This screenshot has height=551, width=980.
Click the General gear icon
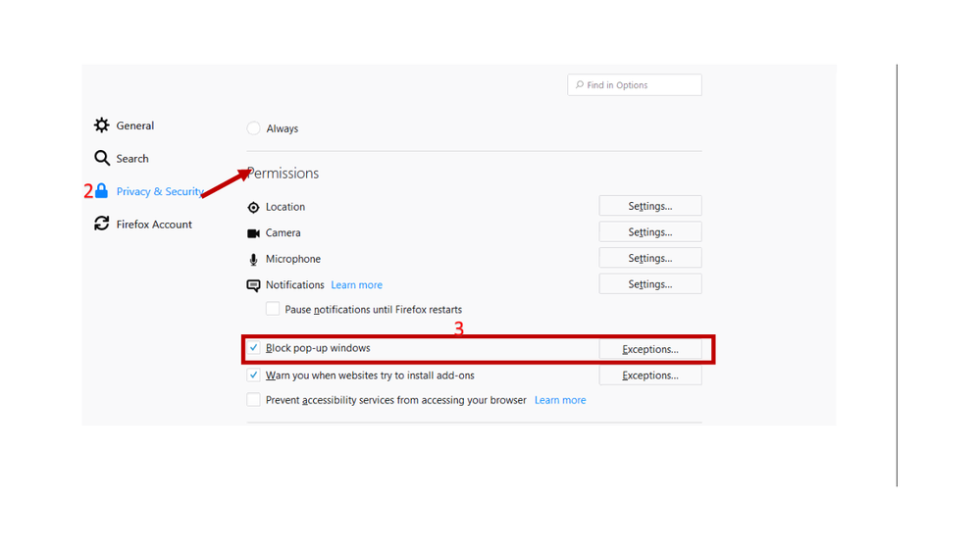click(102, 125)
